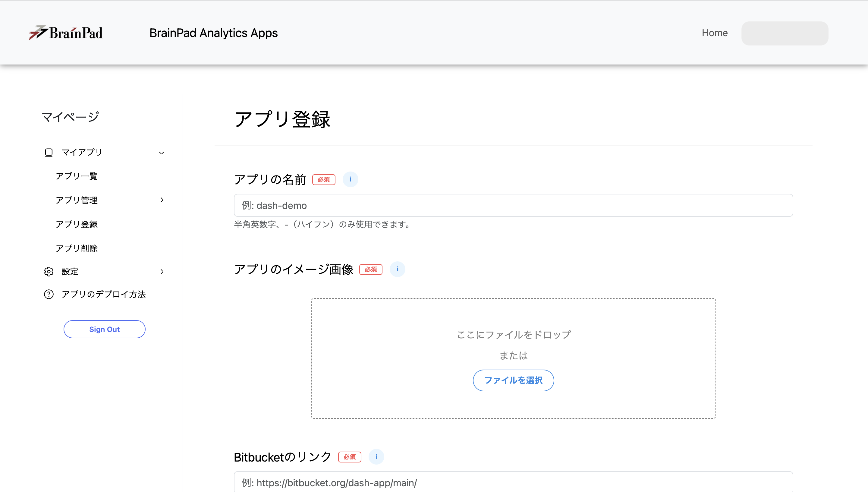This screenshot has height=492, width=868.
Task: Click the マイアプリ sidebar icon
Action: pos(49,153)
